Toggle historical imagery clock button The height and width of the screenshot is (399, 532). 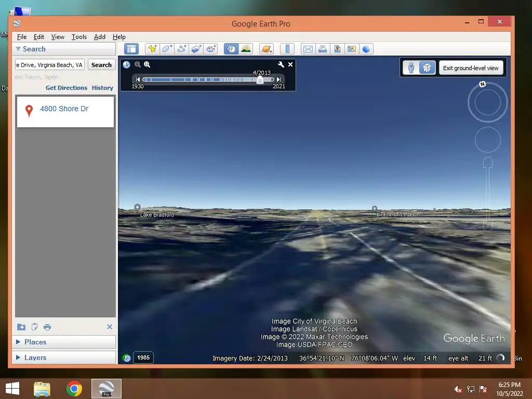tap(231, 49)
